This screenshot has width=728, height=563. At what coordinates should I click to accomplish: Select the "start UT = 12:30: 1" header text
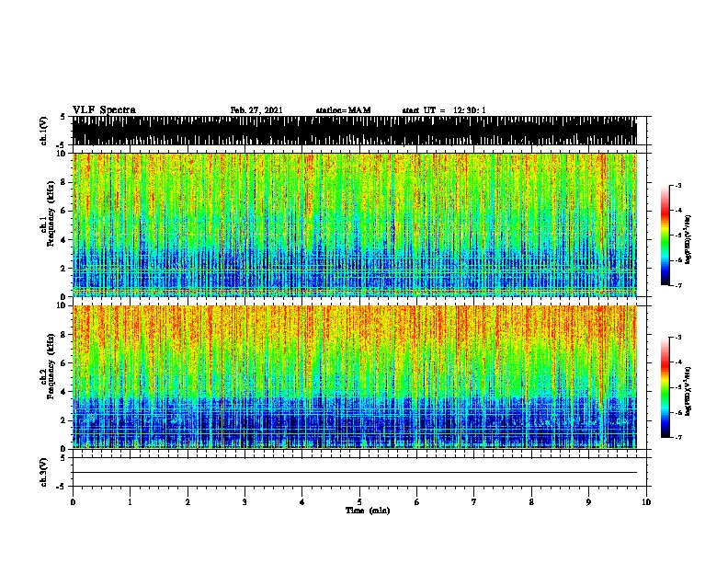[x=444, y=110]
